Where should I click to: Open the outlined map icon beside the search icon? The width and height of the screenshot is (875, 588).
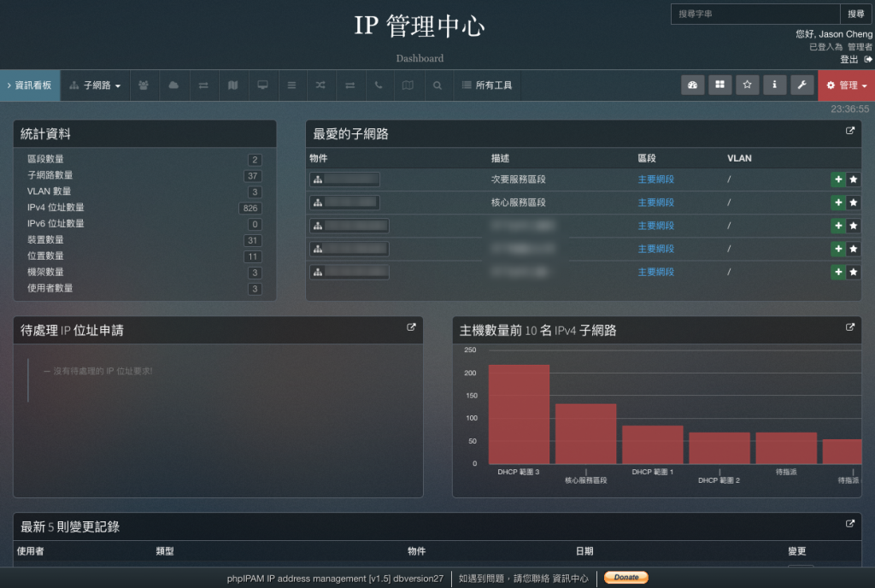[408, 85]
